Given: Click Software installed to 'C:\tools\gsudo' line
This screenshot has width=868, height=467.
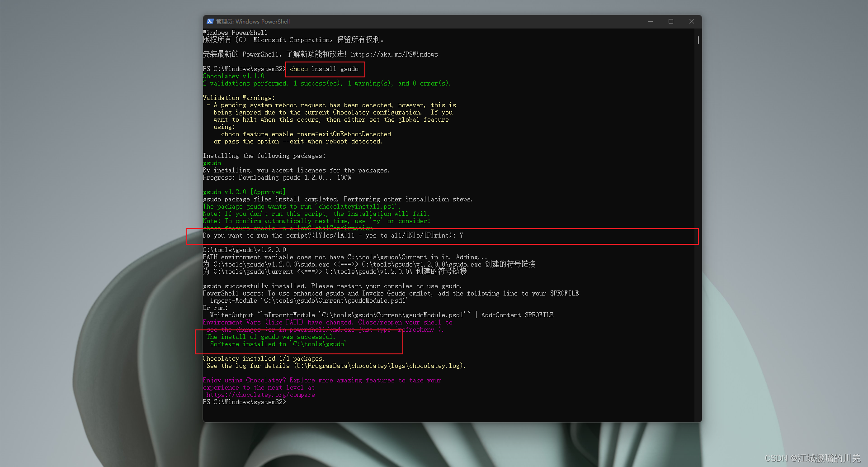Looking at the screenshot, I should 278,344.
